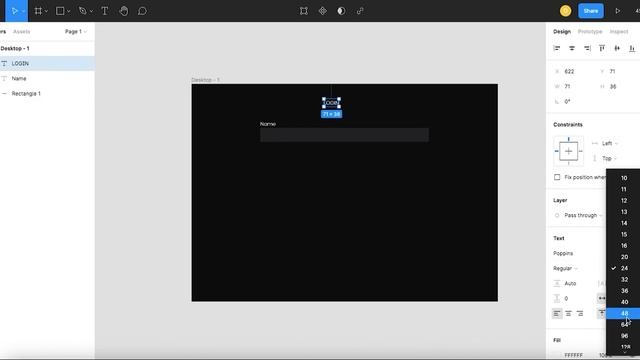Open Move tool dropdown arrow

coord(23,11)
